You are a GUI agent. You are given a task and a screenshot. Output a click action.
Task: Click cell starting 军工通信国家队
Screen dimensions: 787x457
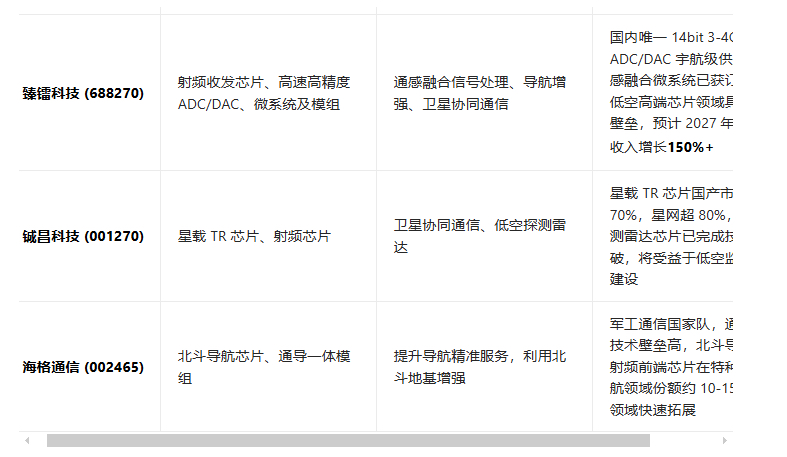663,367
